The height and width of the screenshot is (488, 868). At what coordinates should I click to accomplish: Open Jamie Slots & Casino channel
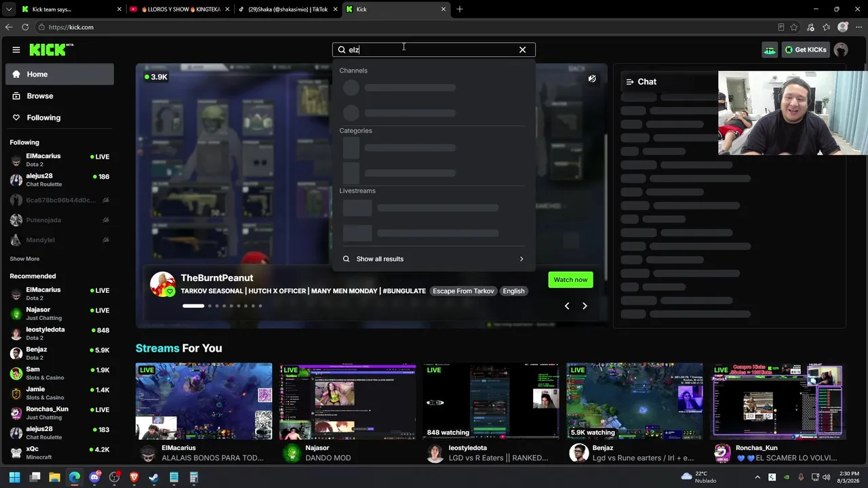tap(60, 393)
